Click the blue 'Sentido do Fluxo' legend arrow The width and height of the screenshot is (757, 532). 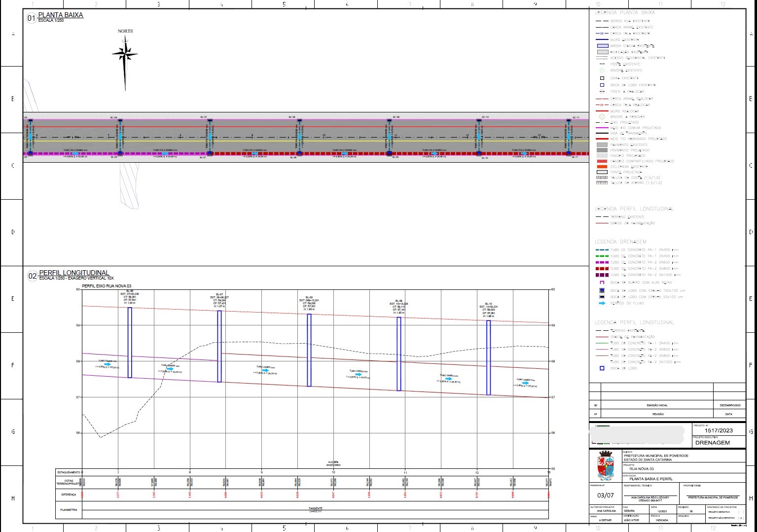(x=602, y=303)
